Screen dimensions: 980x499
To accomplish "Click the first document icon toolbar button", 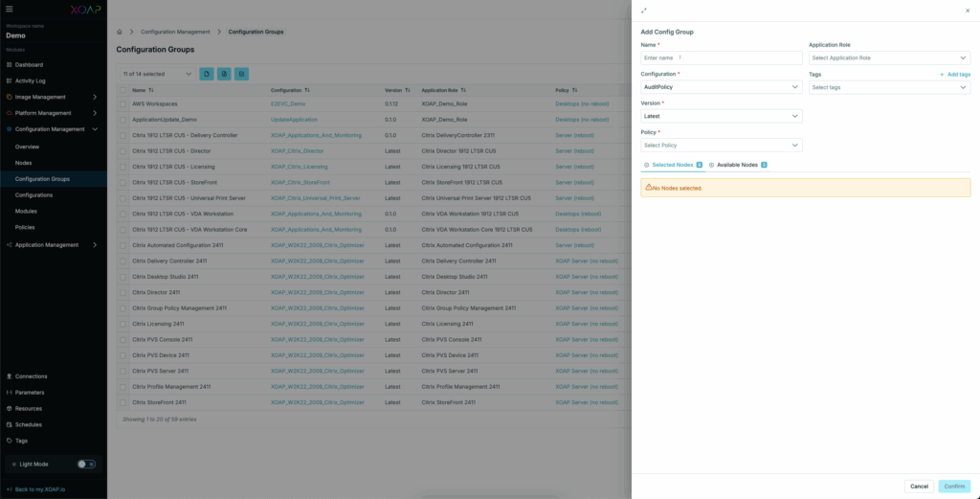I will 206,74.
